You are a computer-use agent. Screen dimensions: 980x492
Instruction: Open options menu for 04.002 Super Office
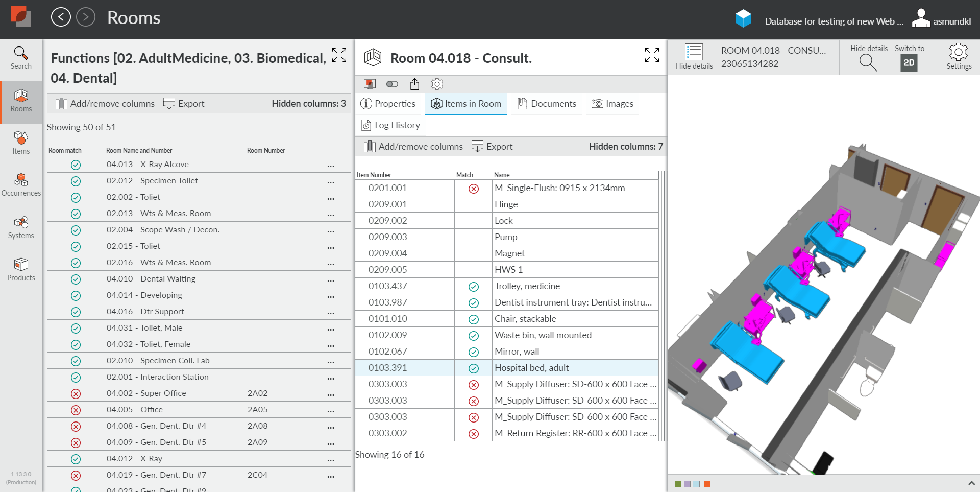click(331, 394)
